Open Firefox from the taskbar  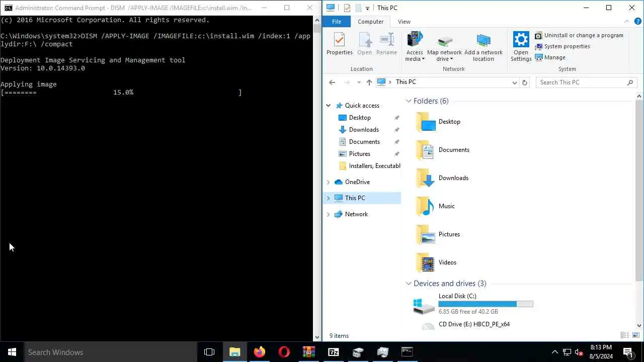260,352
